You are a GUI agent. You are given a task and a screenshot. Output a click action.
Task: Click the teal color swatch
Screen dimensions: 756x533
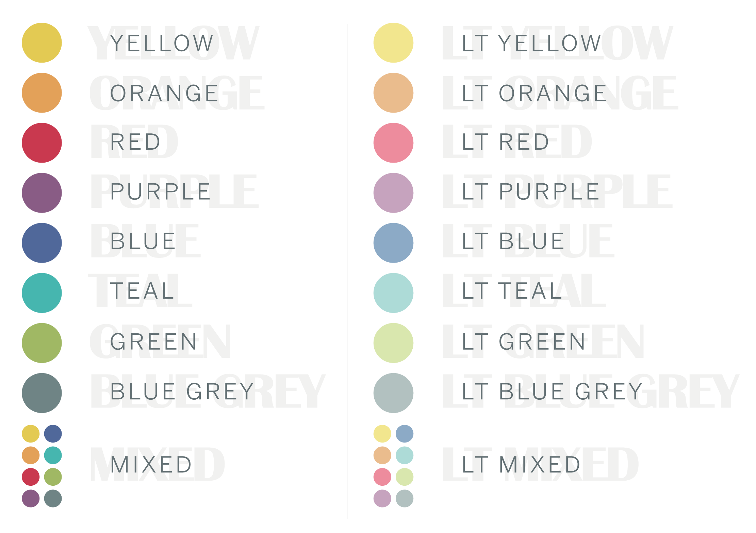pos(42,293)
